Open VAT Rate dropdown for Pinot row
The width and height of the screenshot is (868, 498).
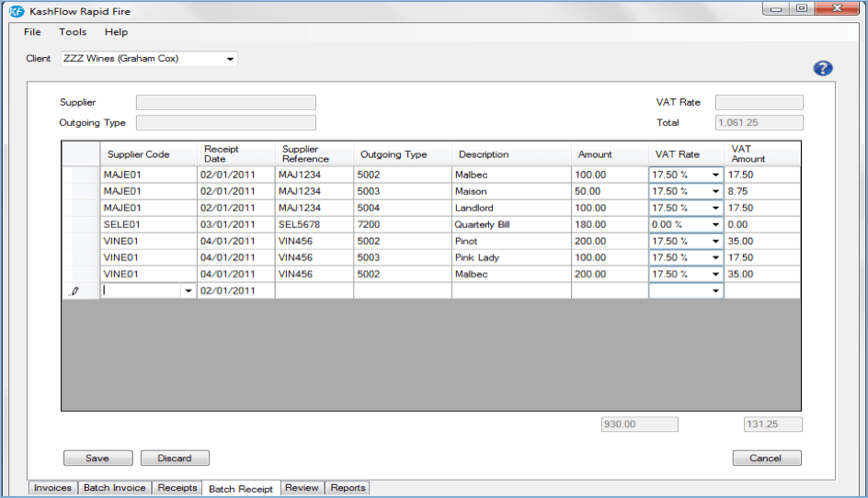[x=715, y=241]
